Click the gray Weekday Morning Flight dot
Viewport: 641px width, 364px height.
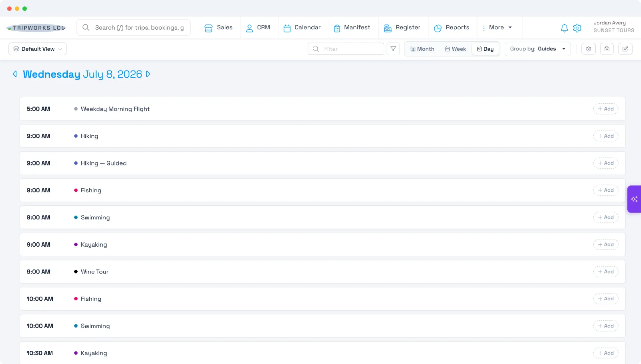coord(76,109)
